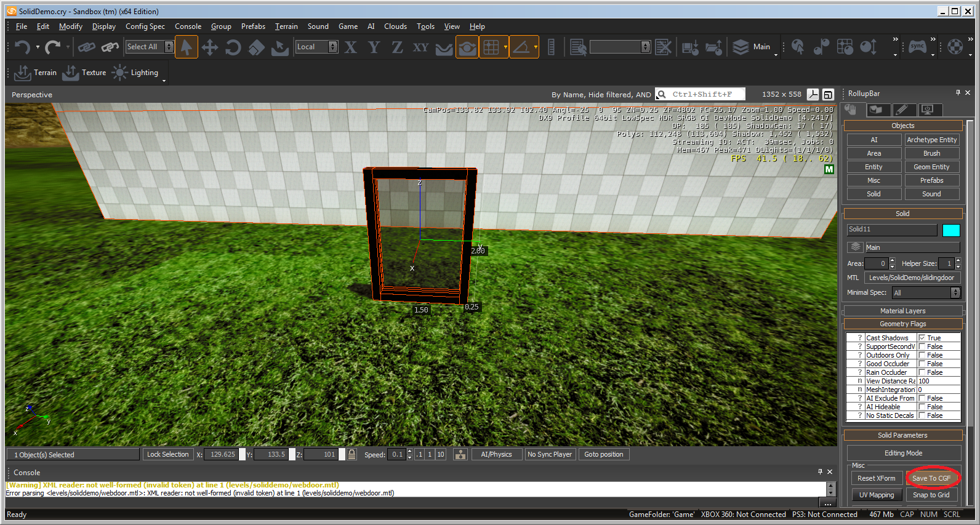Open the Select All dropdown
This screenshot has height=525, width=980.
click(150, 47)
